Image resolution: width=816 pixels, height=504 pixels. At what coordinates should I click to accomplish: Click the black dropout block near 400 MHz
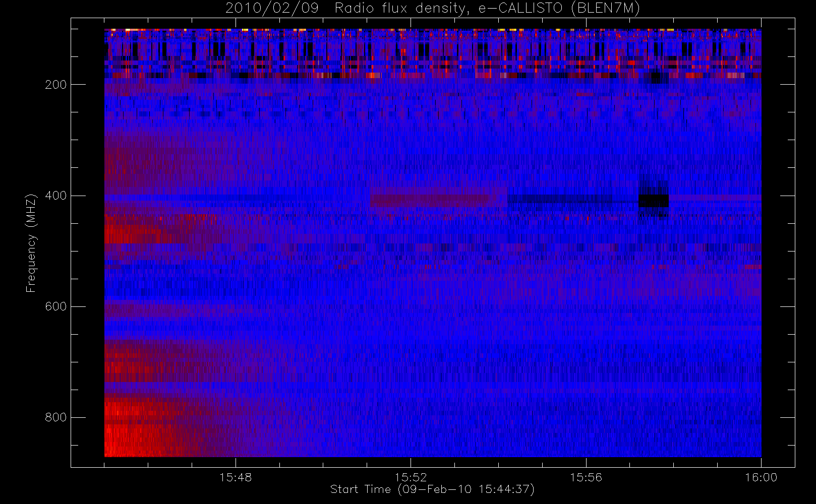[654, 201]
